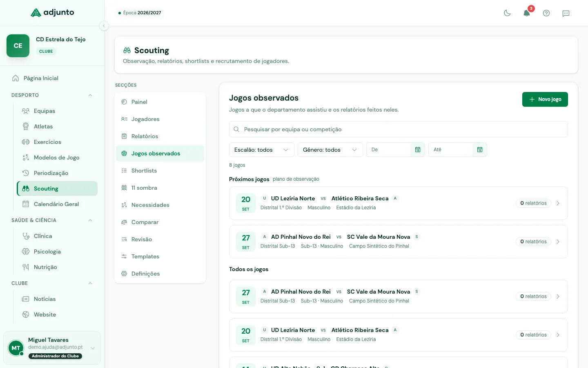Screen dimensions: 588x368
Task: Go to Página Inicial
Action: [52, 78]
